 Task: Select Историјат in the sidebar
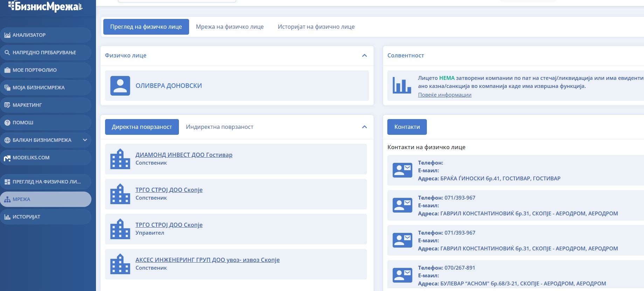(x=26, y=217)
